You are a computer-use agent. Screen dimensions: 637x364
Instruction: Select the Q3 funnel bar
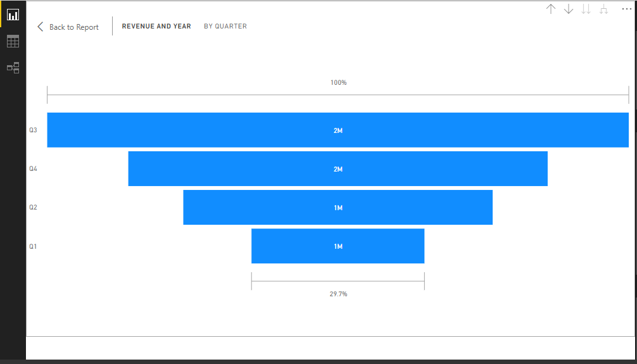coord(338,130)
